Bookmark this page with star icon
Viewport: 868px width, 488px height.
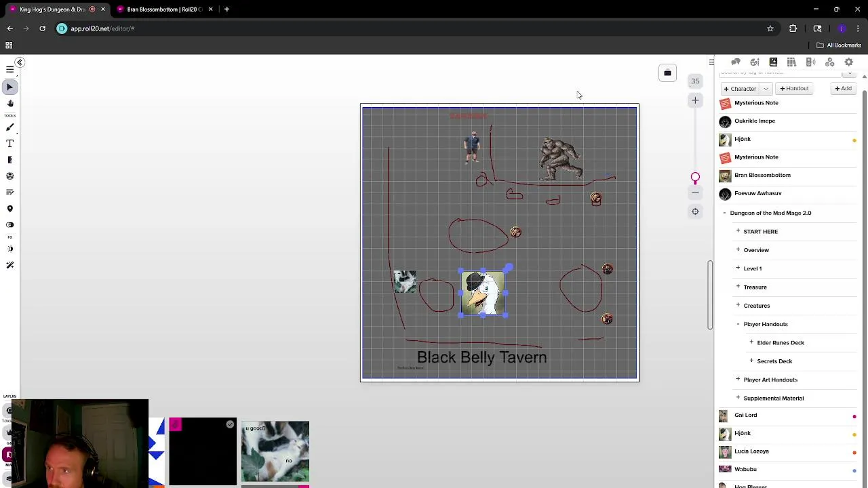(770, 28)
